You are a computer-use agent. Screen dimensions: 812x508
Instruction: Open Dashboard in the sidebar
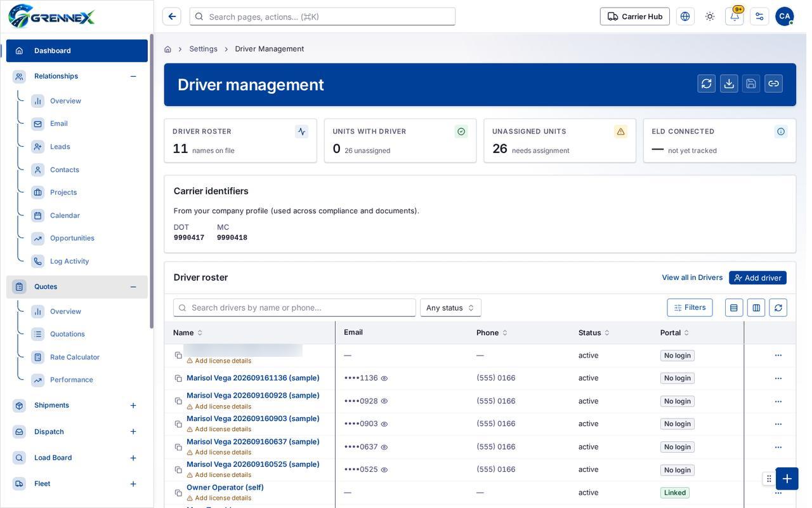[77, 51]
